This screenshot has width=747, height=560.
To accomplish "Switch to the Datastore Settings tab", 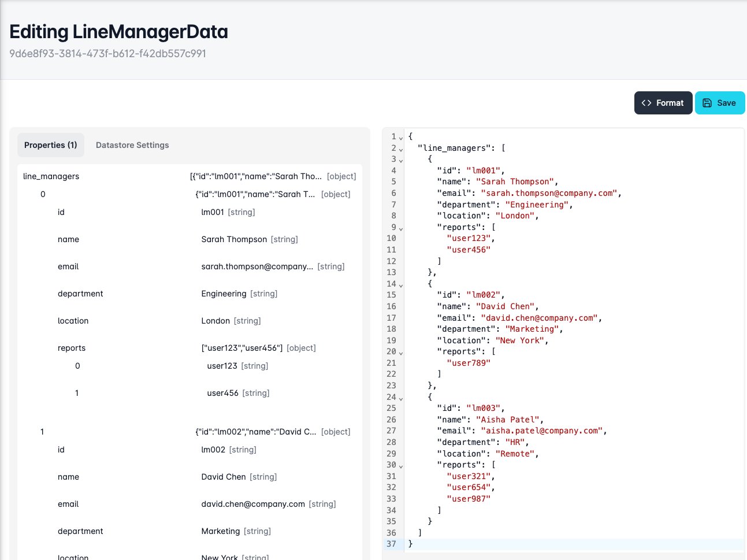I will (x=132, y=145).
